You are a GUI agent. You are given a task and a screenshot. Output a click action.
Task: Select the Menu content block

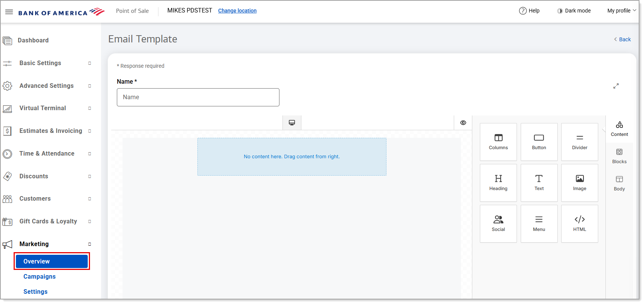[539, 224]
